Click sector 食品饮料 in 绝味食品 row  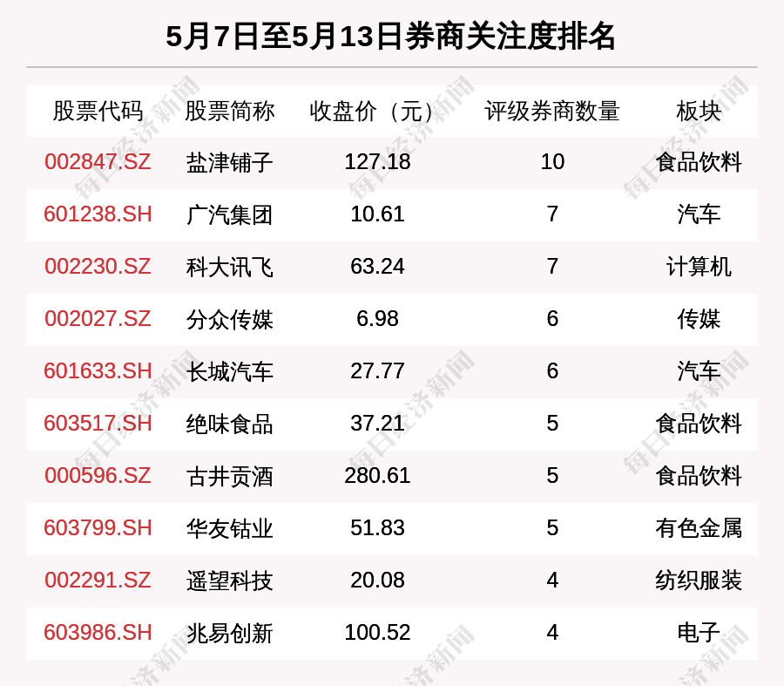coord(699,424)
